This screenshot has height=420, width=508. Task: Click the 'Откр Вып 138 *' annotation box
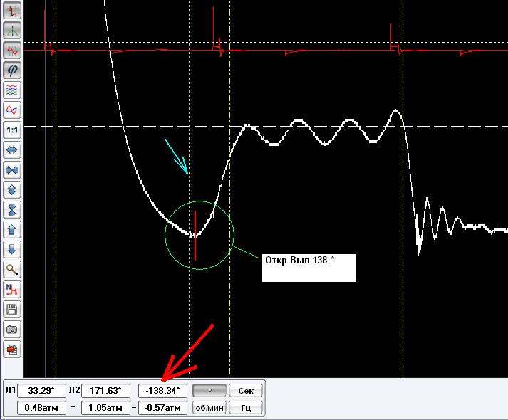309,268
